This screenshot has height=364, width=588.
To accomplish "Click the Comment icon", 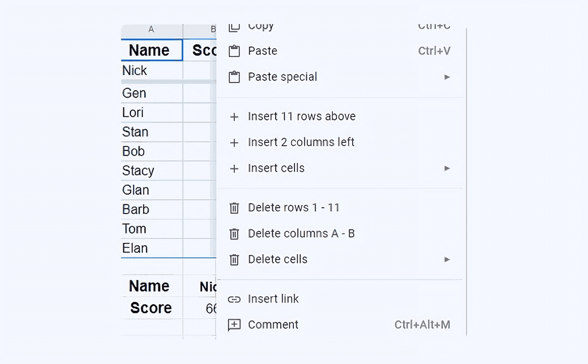I will [x=234, y=324].
